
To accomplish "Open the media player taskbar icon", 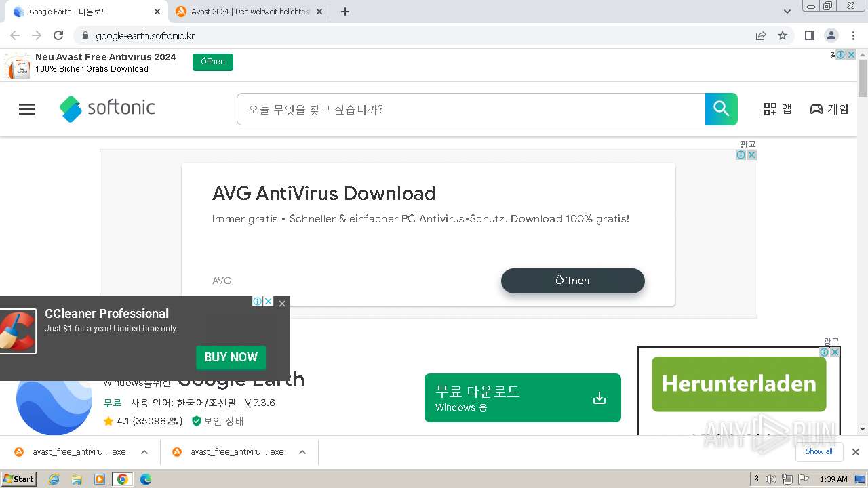I will (x=100, y=479).
